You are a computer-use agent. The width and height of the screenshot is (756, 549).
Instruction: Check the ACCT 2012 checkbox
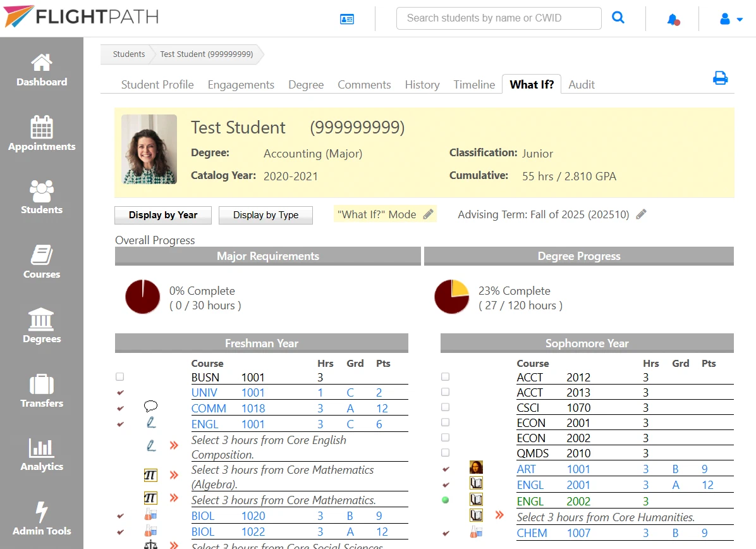pos(446,376)
